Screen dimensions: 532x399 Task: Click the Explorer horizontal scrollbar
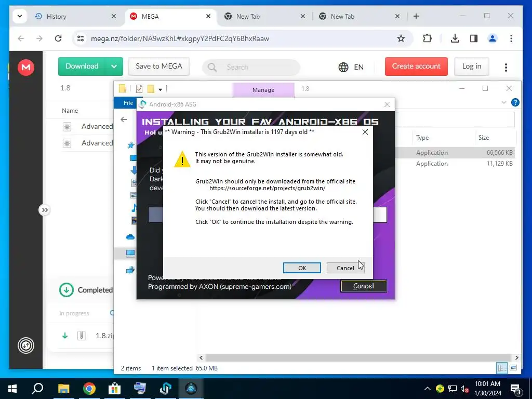point(358,357)
